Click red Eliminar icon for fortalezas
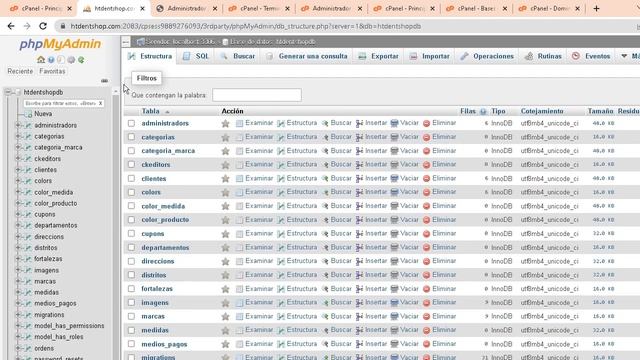Viewport: 640px width, 360px height. (427, 289)
